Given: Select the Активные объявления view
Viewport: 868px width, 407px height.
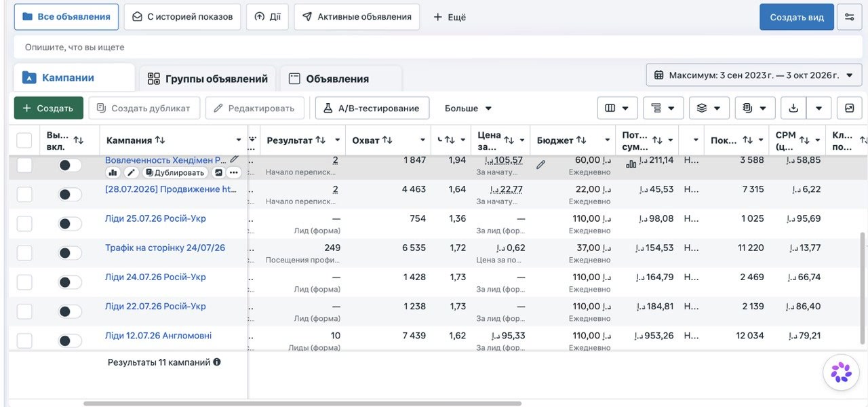Looking at the screenshot, I should tap(357, 17).
